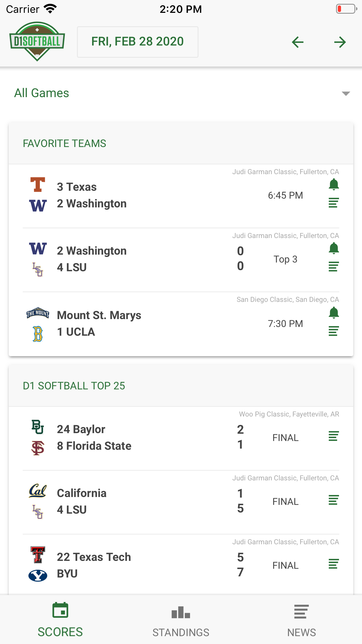
Task: Tap the D1Softball logo
Action: (x=37, y=41)
